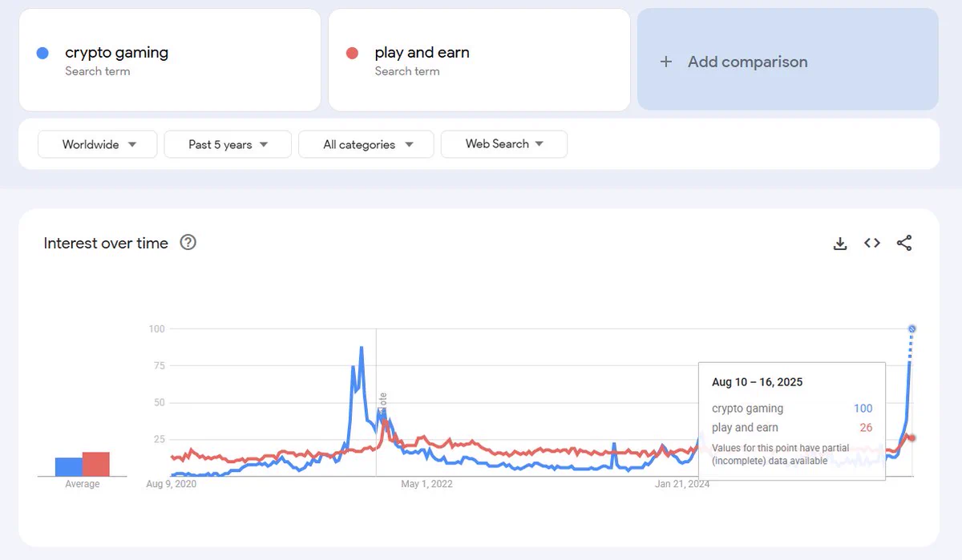
Task: Share the Interest over time chart
Action: pyautogui.click(x=904, y=243)
